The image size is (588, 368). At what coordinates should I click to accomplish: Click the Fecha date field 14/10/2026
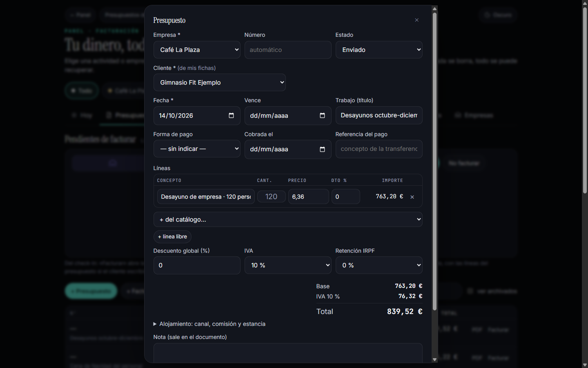[x=197, y=115]
